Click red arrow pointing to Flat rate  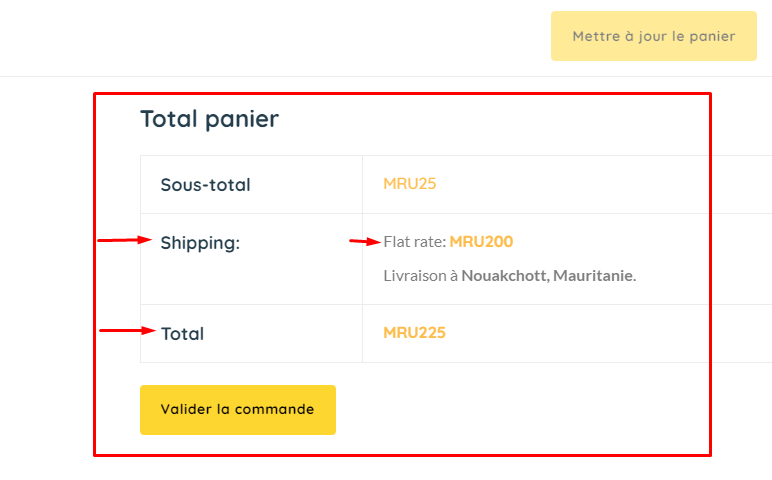coord(365,241)
